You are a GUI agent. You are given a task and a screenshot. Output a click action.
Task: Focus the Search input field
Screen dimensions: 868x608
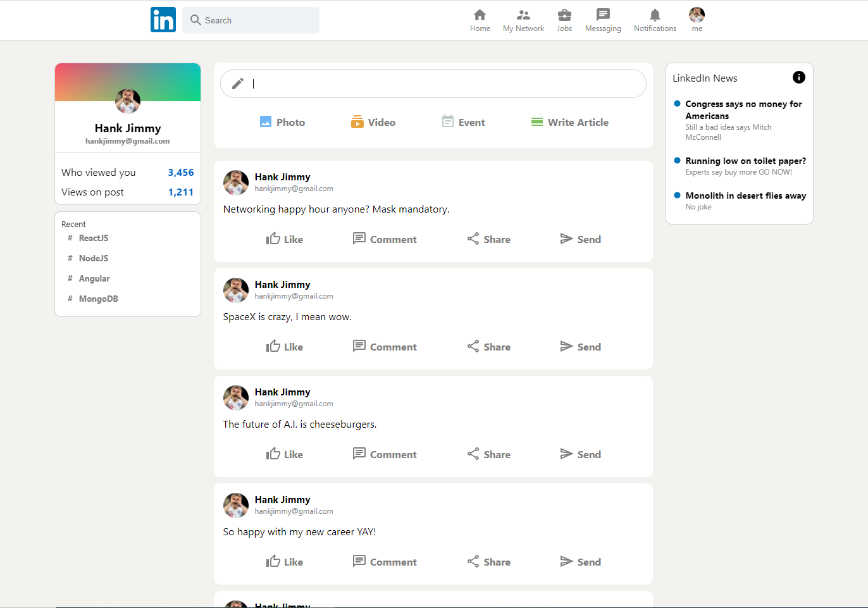pos(251,20)
